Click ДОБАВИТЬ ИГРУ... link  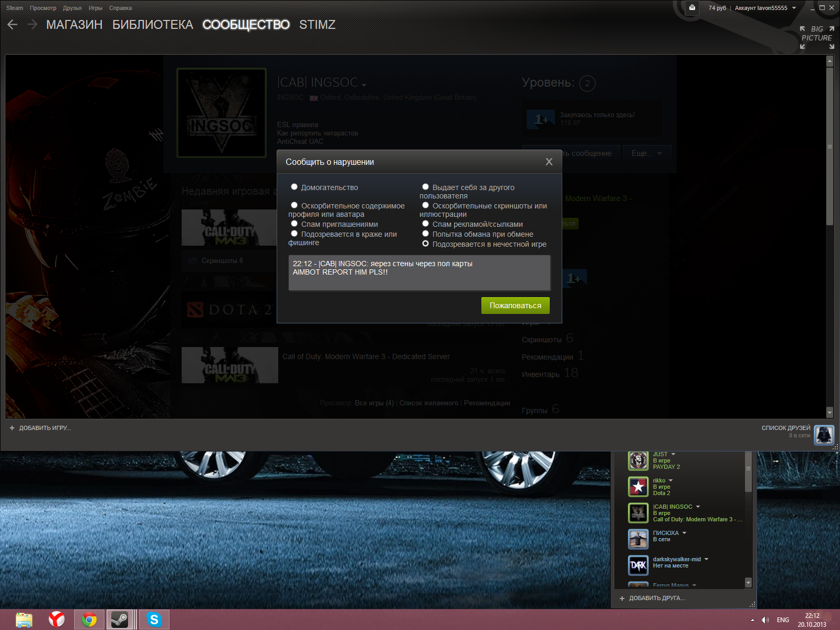click(x=45, y=428)
